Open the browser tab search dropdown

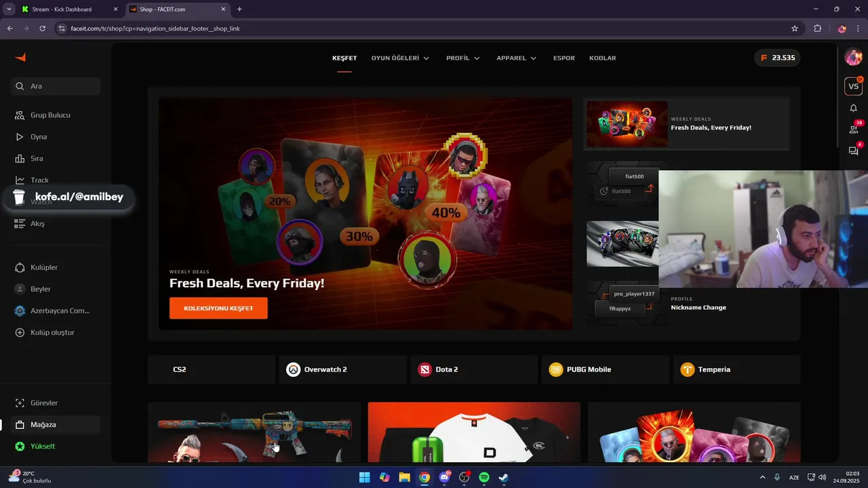click(x=8, y=9)
